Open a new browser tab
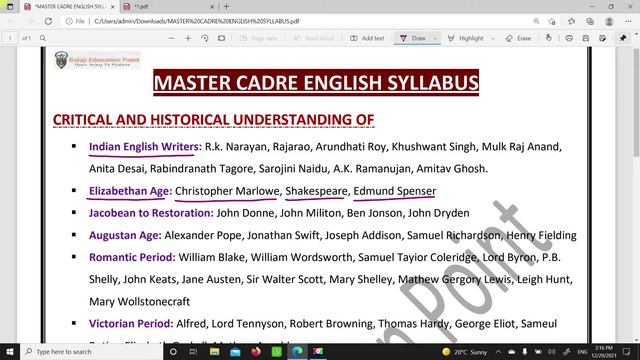 (227, 7)
